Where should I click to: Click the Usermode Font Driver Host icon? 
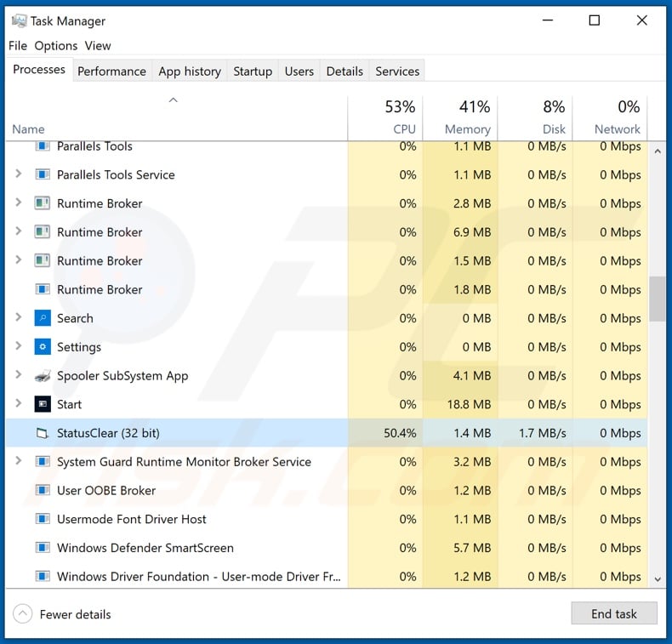pyautogui.click(x=43, y=519)
